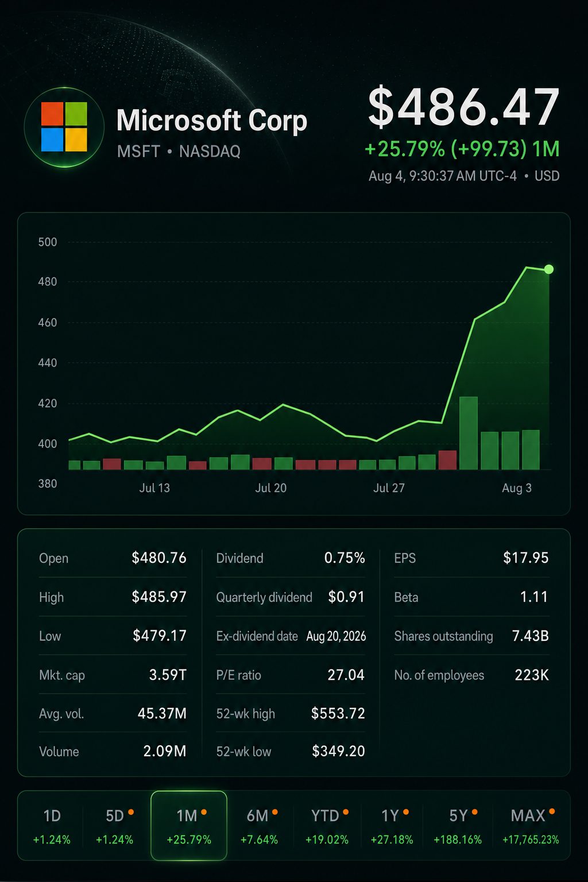Click the Microsoft logo icon
This screenshot has width=588, height=882.
[x=64, y=127]
